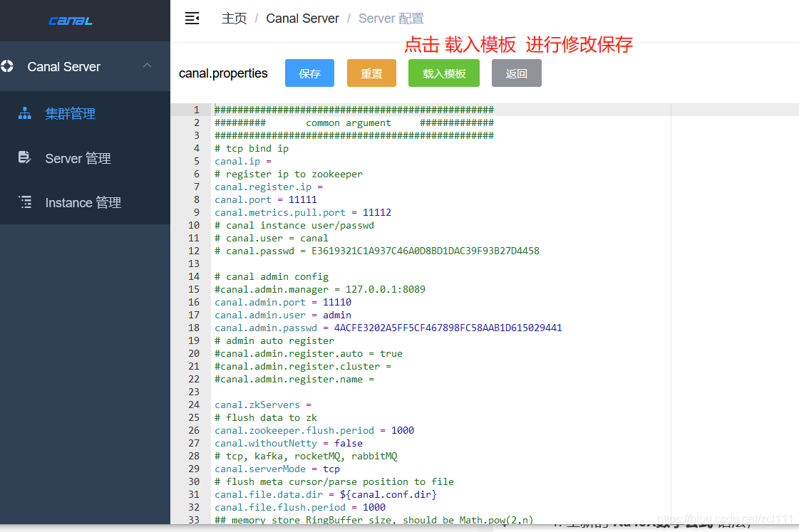Click the Instance 管理 list icon

point(25,202)
